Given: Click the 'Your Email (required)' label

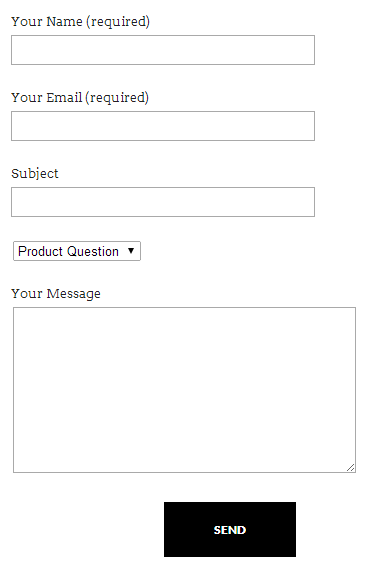Looking at the screenshot, I should 80,98.
